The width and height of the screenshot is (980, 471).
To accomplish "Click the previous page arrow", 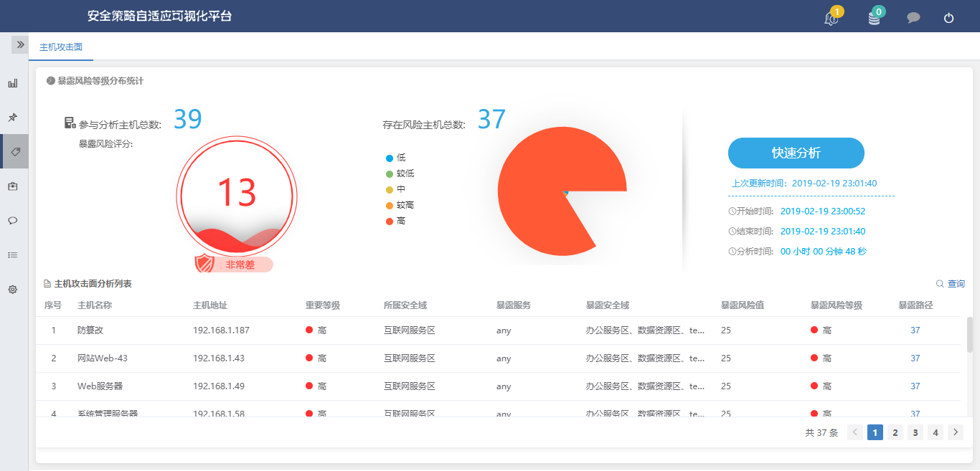I will coord(855,432).
